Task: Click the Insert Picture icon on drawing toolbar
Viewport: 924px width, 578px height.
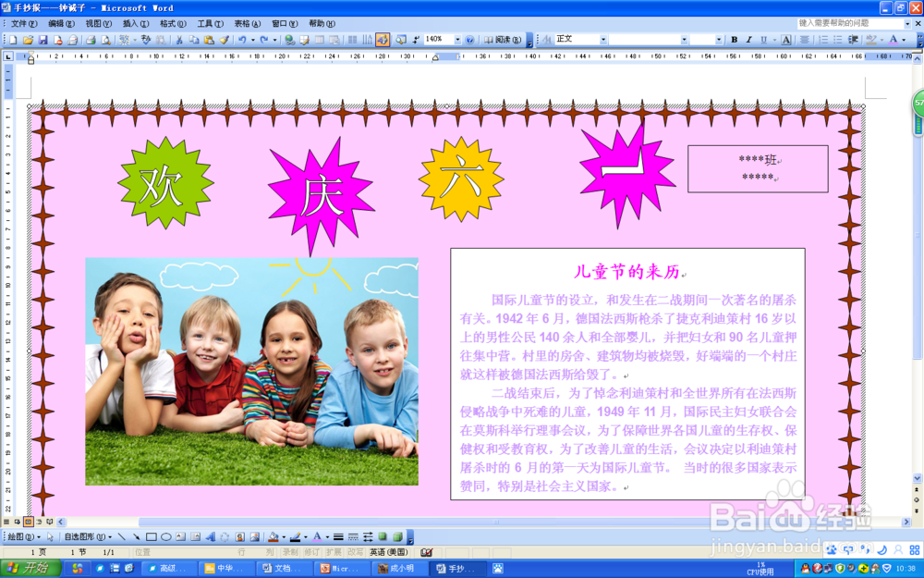Action: (254, 536)
